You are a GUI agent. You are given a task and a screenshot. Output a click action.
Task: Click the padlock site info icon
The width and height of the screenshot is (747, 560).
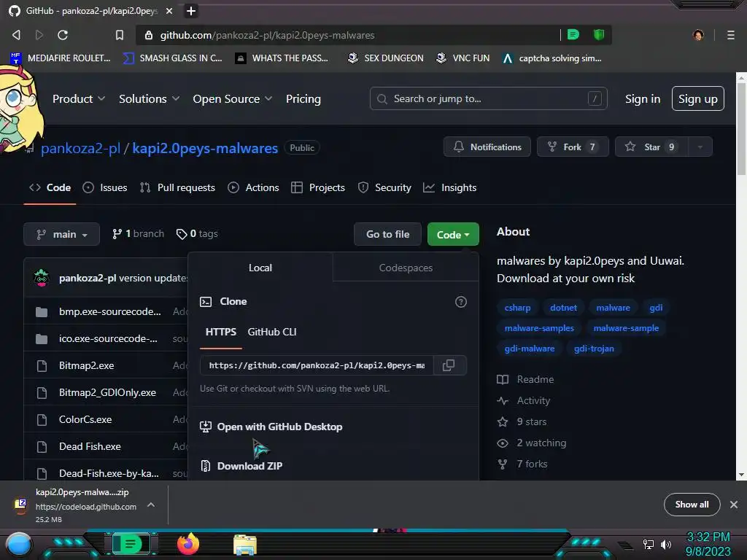tap(149, 35)
